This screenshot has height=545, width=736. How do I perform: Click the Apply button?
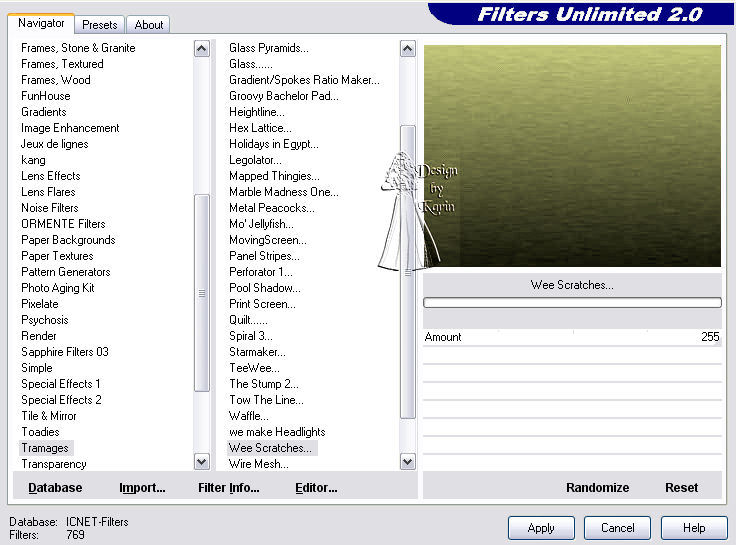541,528
